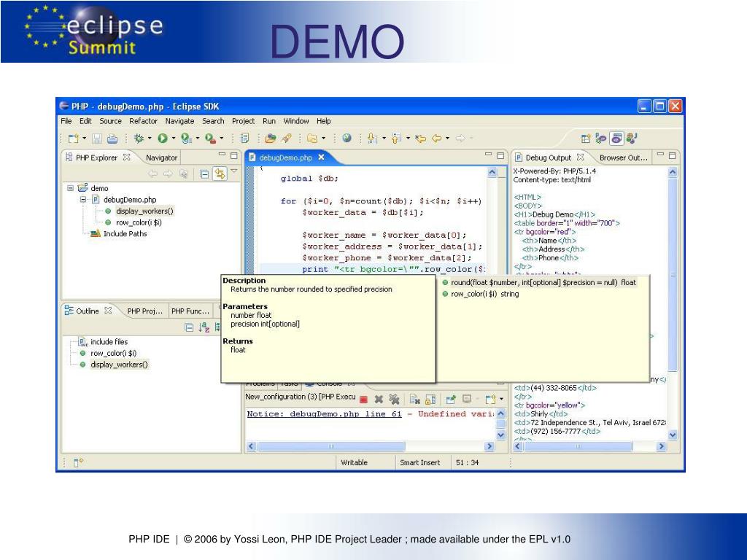
Task: Open the Run button dropdown arrow
Action: pos(174,138)
